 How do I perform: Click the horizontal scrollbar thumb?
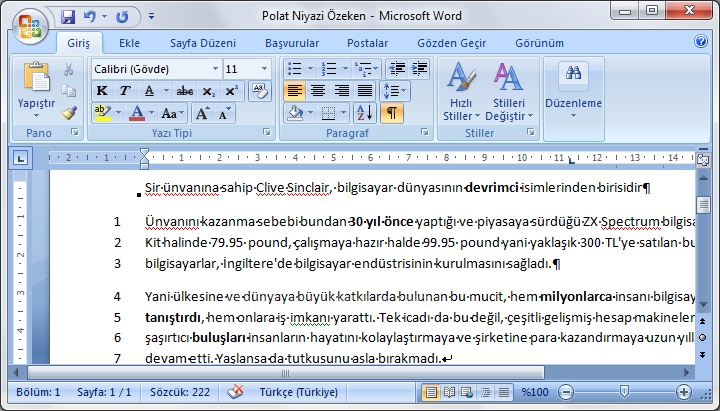pos(286,372)
